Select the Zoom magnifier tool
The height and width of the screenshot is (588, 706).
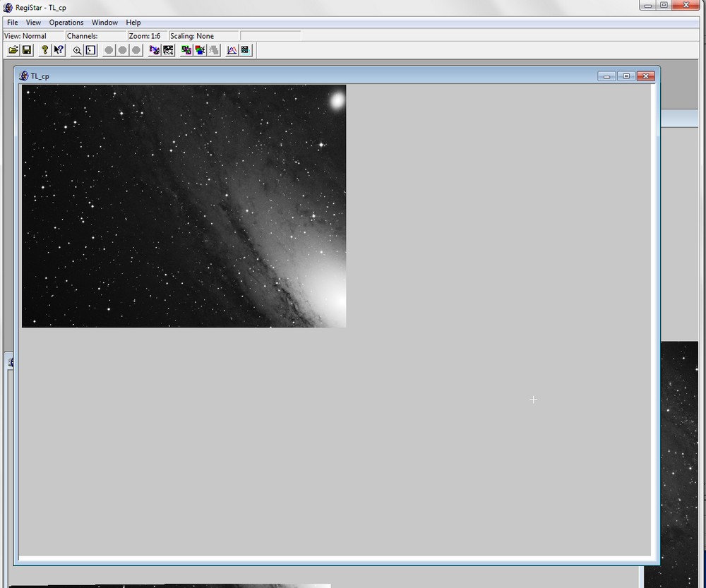[x=77, y=50]
